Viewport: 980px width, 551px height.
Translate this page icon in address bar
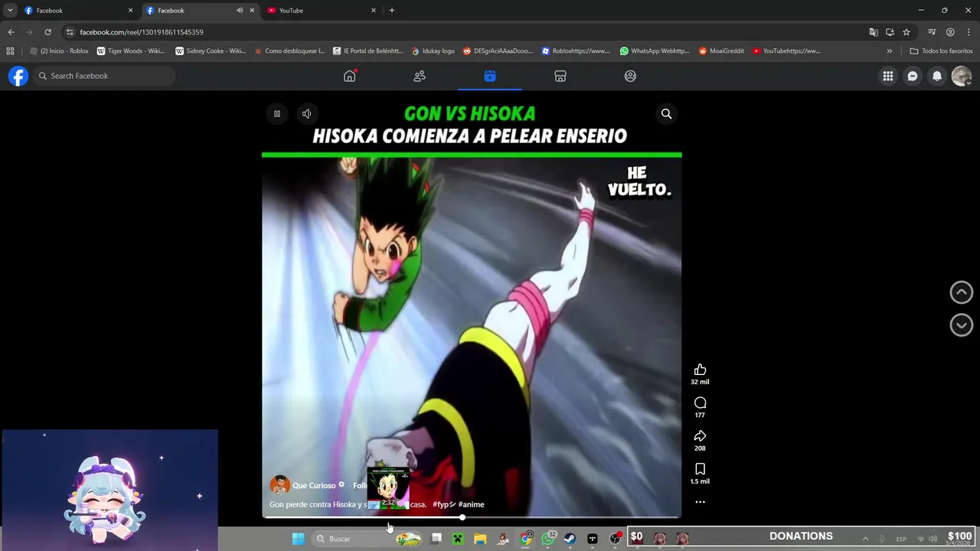[874, 32]
